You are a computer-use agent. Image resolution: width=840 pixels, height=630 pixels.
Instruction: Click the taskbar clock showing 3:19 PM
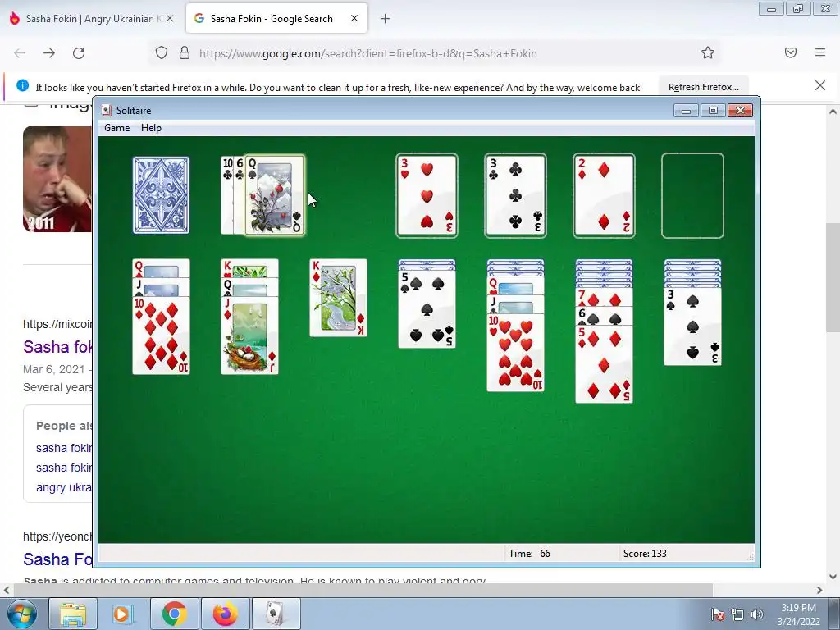coord(798,614)
